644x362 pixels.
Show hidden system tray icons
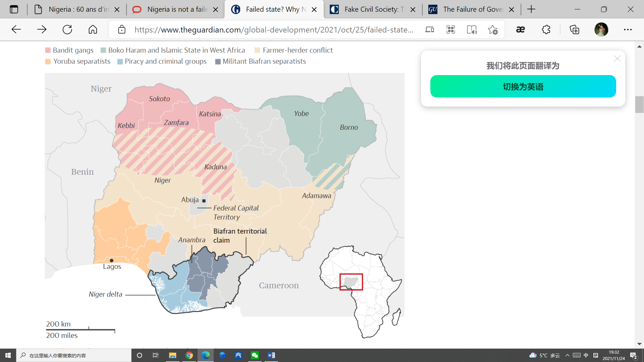567,355
